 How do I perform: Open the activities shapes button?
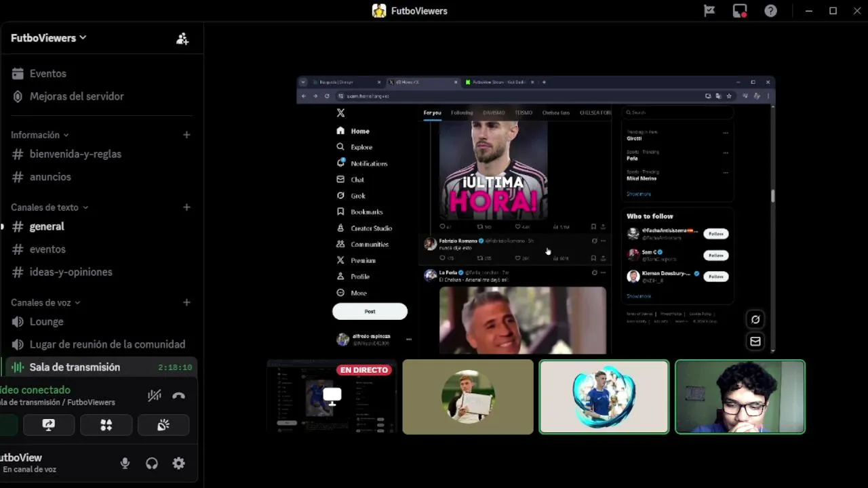coord(106,425)
